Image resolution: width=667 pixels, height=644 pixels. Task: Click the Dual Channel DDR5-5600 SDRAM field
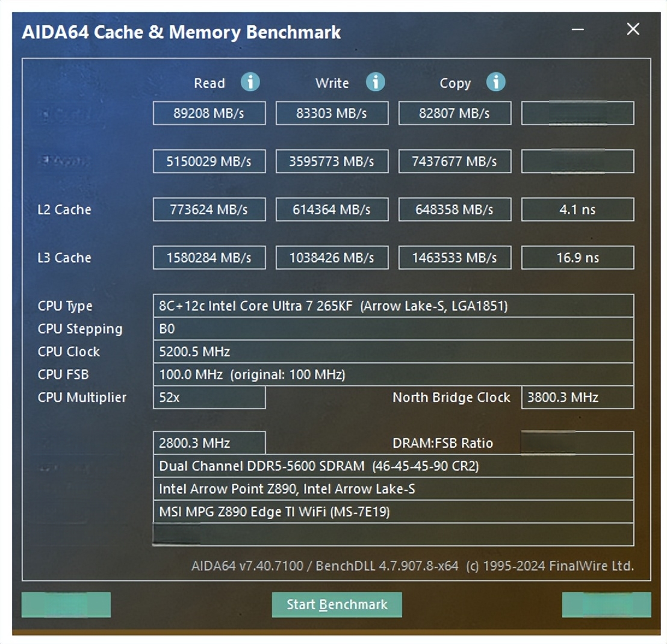[x=394, y=466]
